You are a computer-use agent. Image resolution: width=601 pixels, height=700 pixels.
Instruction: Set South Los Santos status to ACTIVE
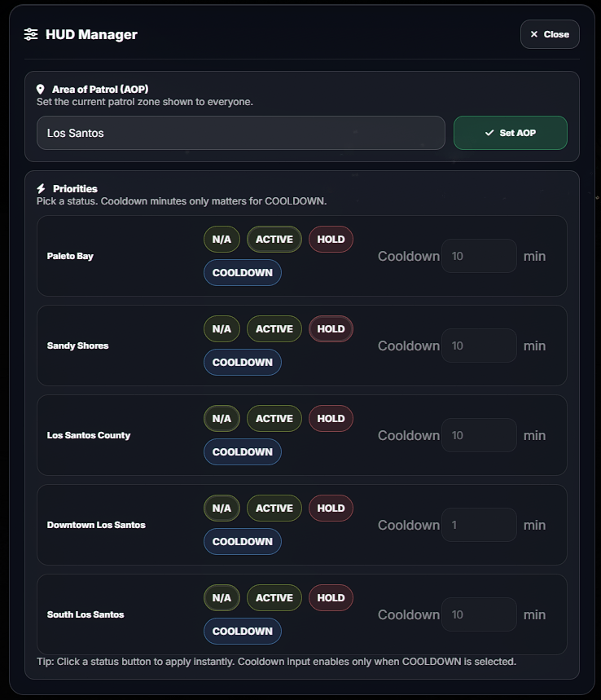point(274,598)
